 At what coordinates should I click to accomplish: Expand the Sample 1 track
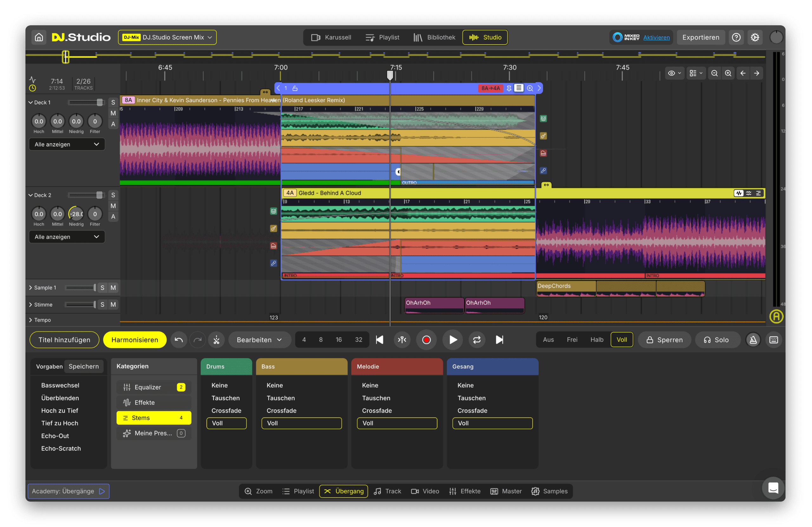[x=31, y=288]
